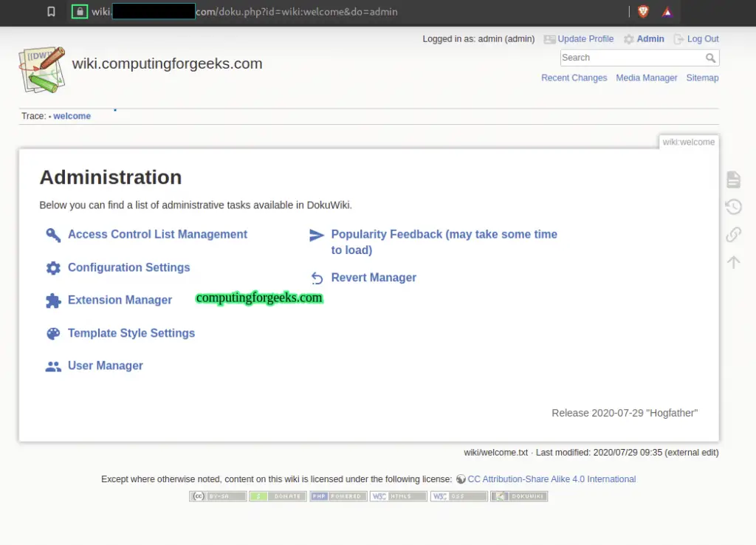This screenshot has height=545, width=756.
Task: Click the Template Style palette icon
Action: coord(53,334)
